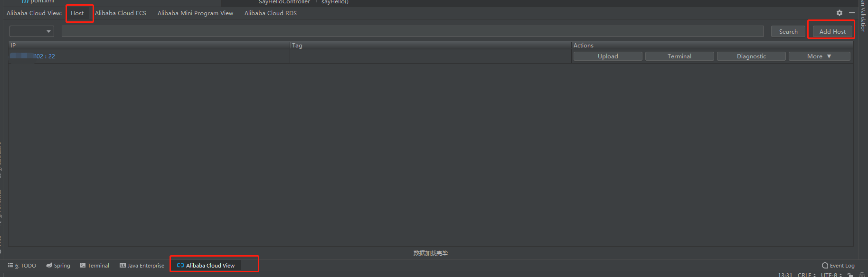Open the Terminal tool window at bottom
This screenshot has width=868, height=277.
click(x=94, y=266)
